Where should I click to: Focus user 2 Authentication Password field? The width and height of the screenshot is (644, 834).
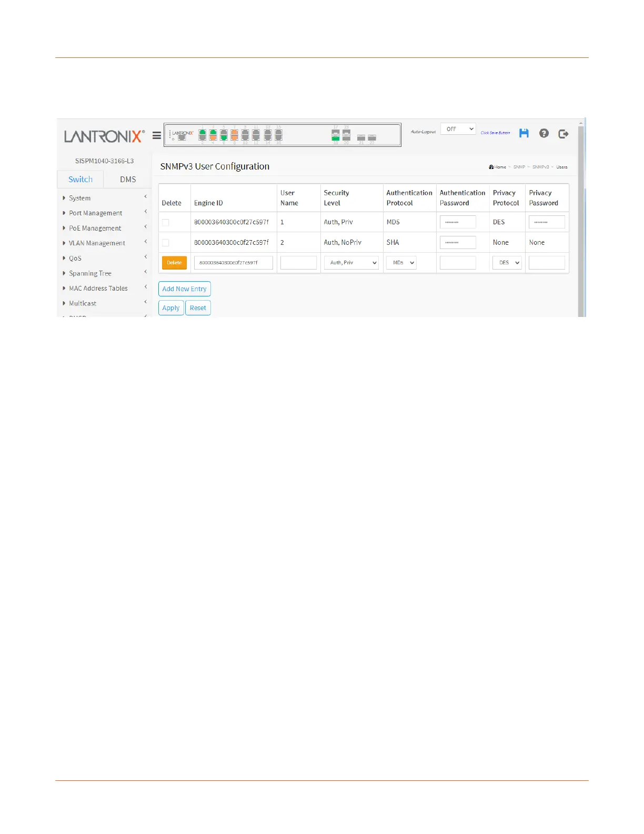pyautogui.click(x=458, y=243)
